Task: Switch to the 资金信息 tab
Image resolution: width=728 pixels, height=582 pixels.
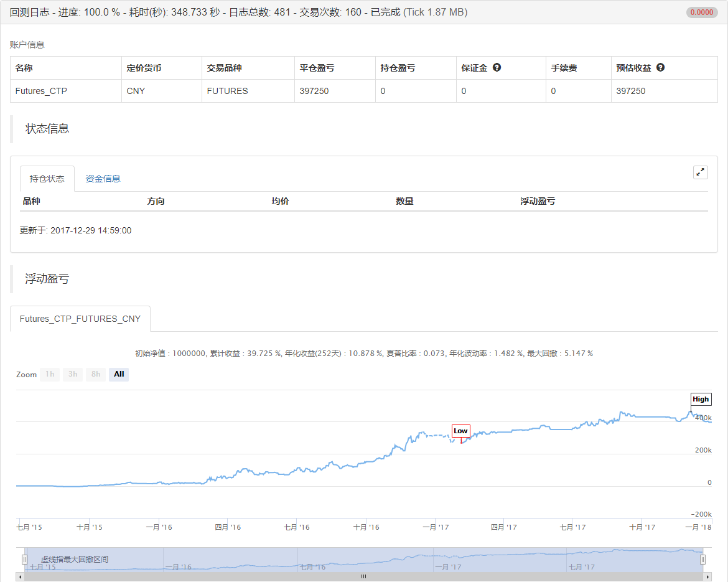Action: pos(103,179)
